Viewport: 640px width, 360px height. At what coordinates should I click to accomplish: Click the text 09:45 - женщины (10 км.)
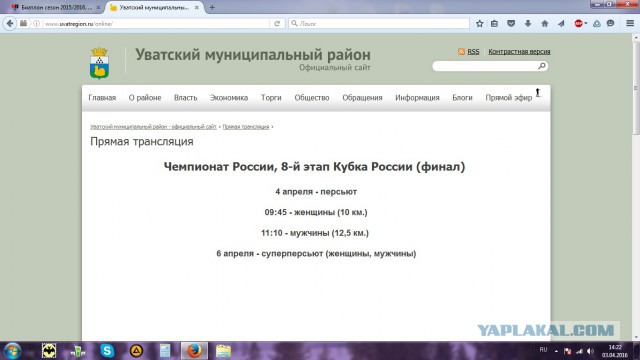[316, 212]
